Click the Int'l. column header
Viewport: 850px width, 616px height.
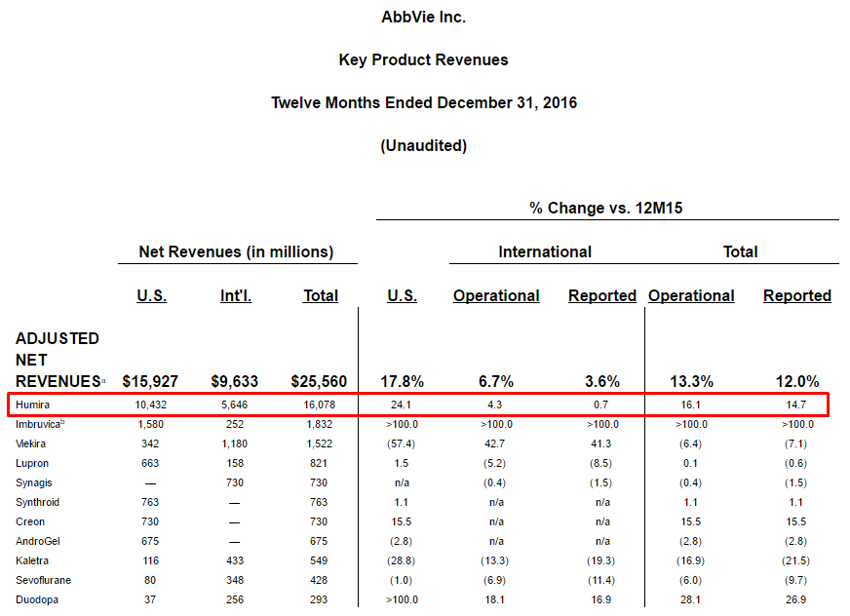[236, 295]
